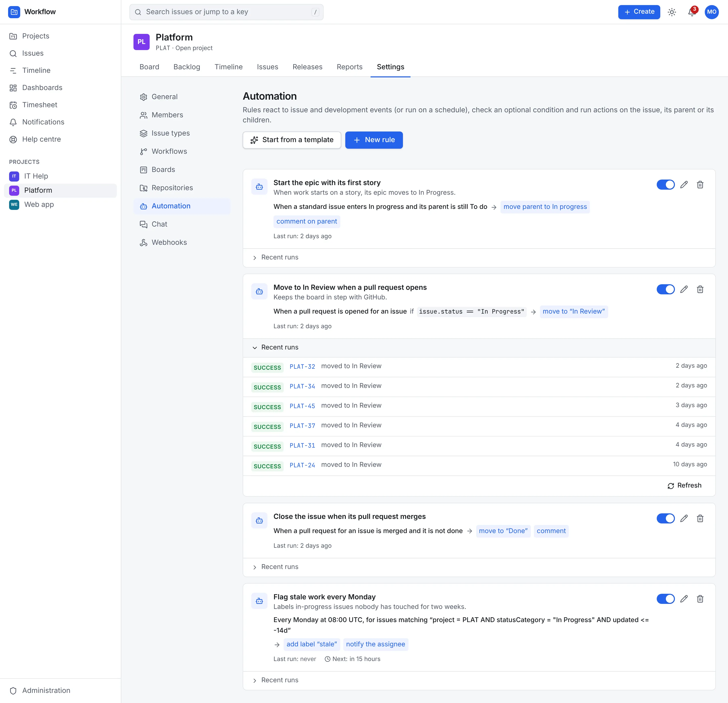Click the Workflow logo icon
The image size is (728, 703).
[x=14, y=12]
